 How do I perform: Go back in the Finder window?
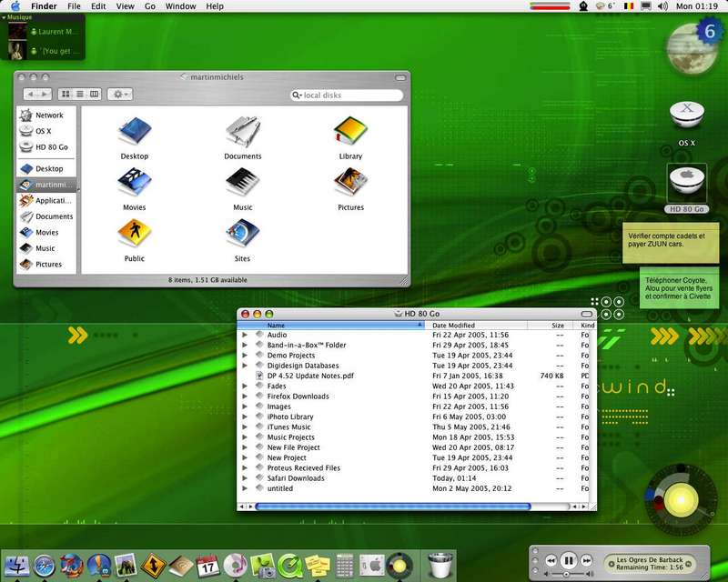pos(31,95)
